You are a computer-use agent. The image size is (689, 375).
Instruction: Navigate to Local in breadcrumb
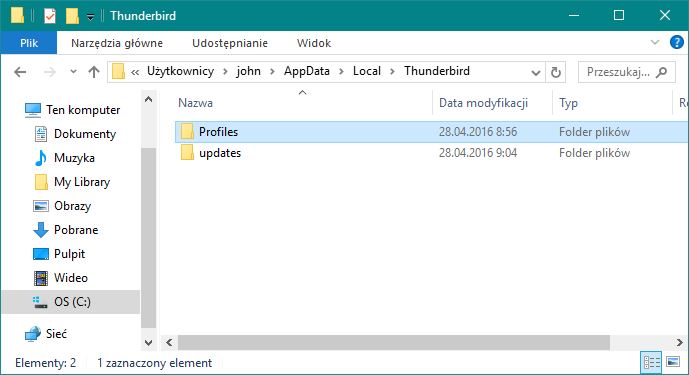tap(366, 71)
